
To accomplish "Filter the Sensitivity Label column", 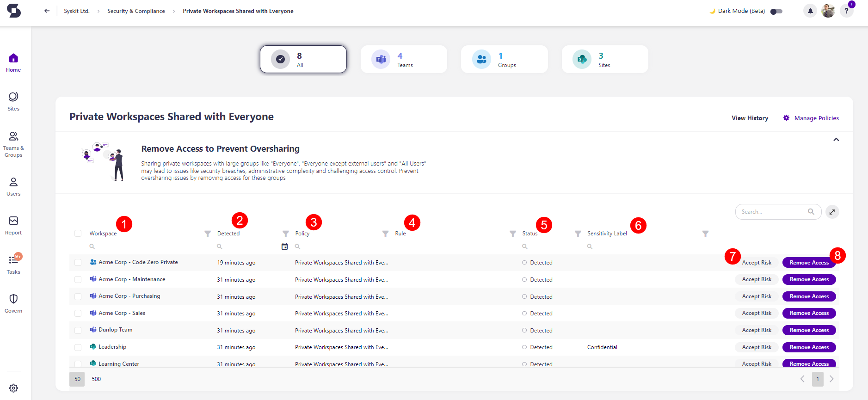I will [705, 234].
